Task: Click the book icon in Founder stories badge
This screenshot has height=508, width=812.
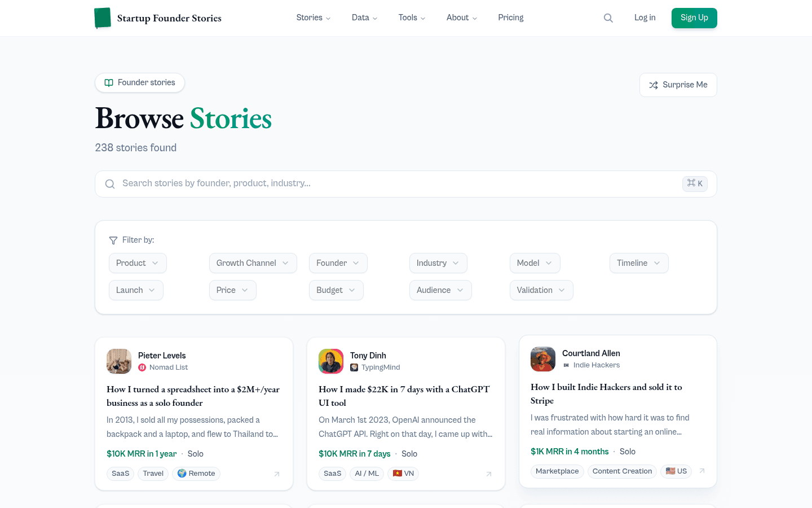Action: point(109,82)
